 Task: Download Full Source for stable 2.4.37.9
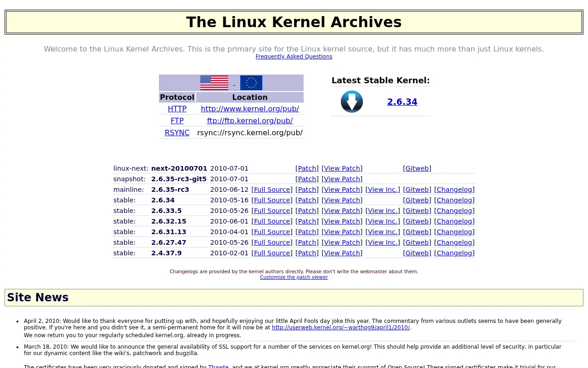272,253
